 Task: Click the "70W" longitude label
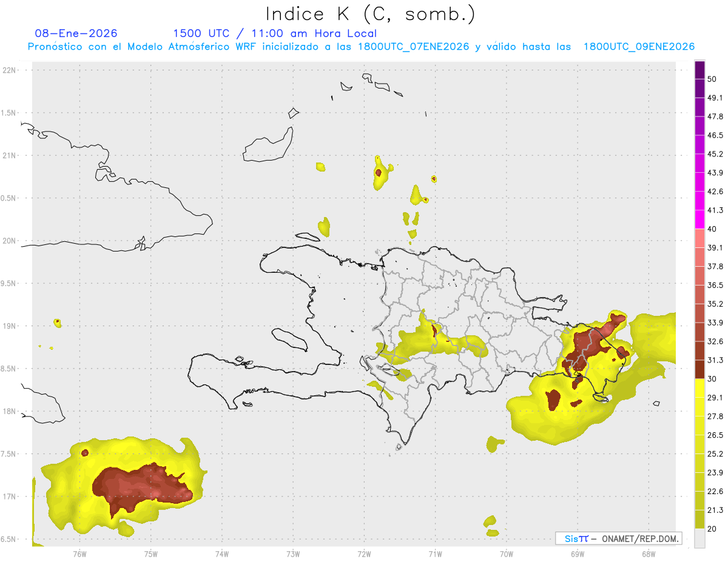[507, 554]
